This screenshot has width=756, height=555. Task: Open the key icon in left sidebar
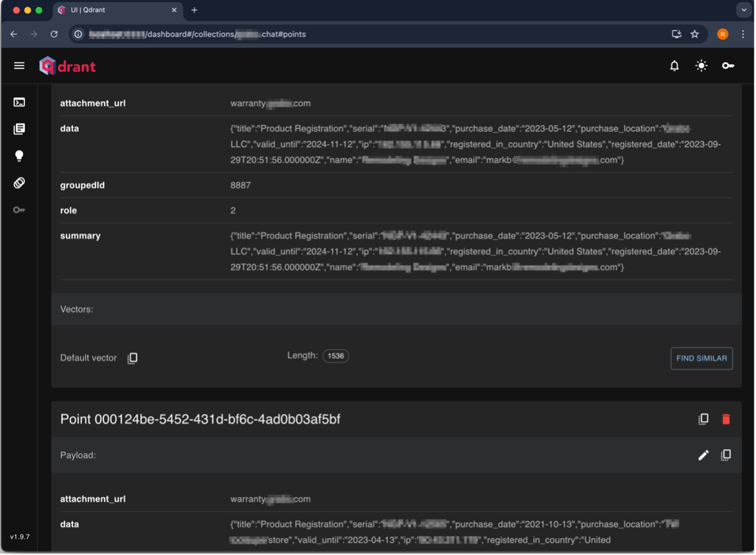[x=19, y=210]
